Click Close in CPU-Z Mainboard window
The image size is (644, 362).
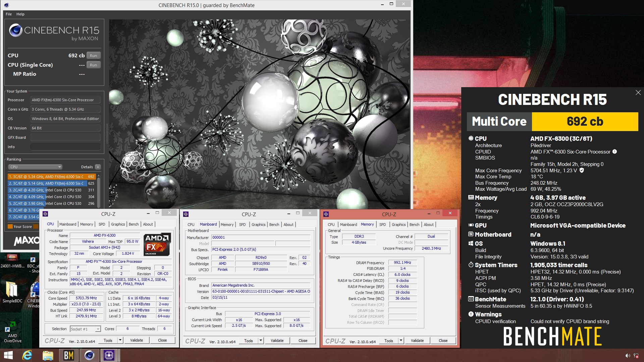point(303,341)
